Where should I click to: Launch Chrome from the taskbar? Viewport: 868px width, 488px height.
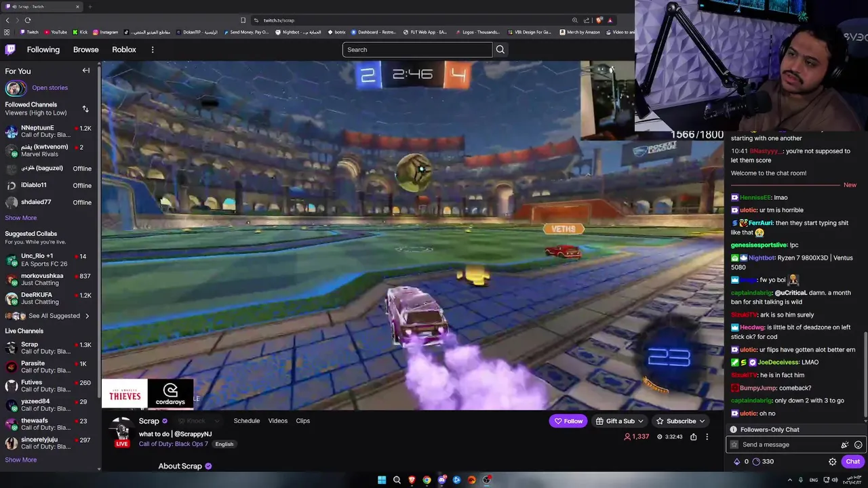[427, 480]
